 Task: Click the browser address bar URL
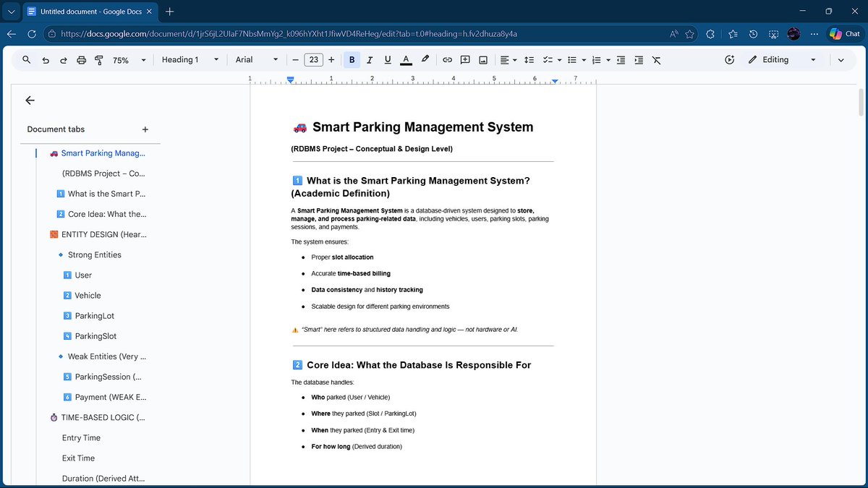(x=289, y=34)
